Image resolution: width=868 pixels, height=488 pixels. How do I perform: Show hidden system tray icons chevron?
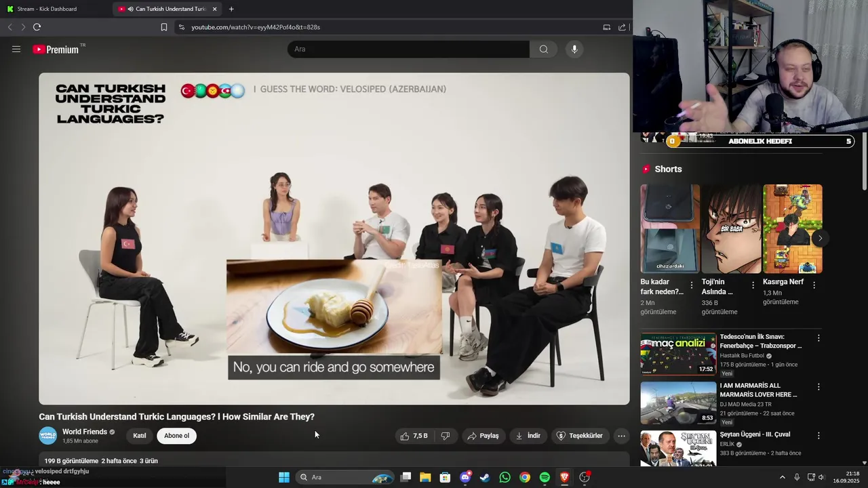click(782, 477)
